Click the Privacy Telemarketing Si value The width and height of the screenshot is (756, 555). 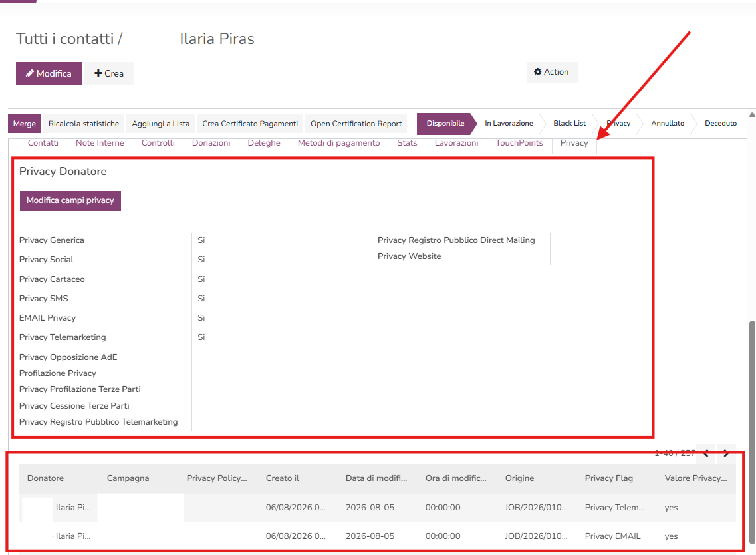tap(201, 337)
